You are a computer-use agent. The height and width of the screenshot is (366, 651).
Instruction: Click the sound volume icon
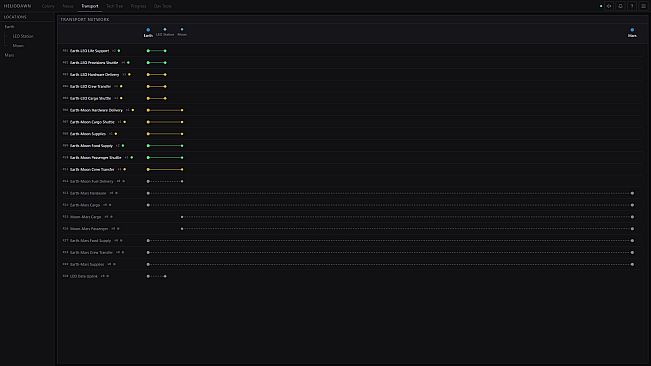pos(609,6)
